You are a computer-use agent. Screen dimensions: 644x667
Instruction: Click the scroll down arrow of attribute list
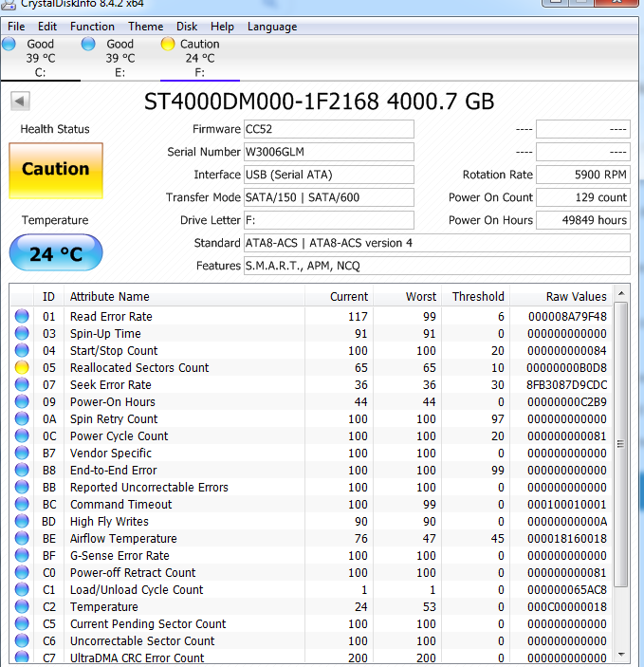click(x=621, y=655)
